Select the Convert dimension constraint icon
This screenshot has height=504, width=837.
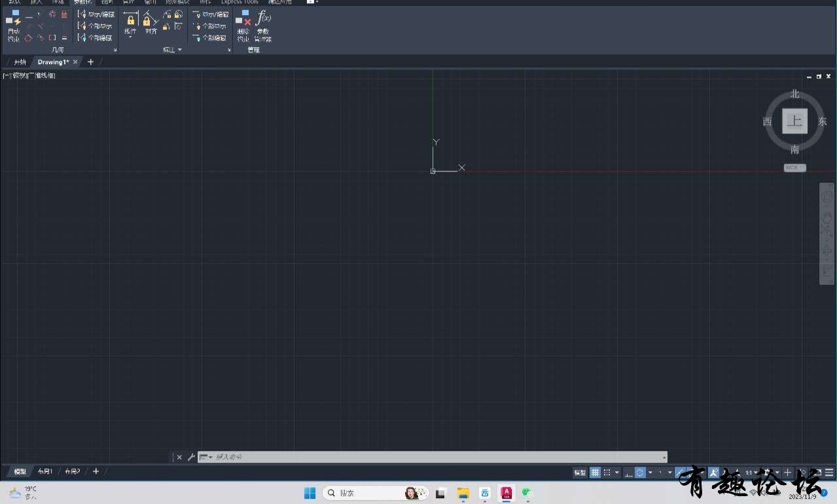click(178, 27)
